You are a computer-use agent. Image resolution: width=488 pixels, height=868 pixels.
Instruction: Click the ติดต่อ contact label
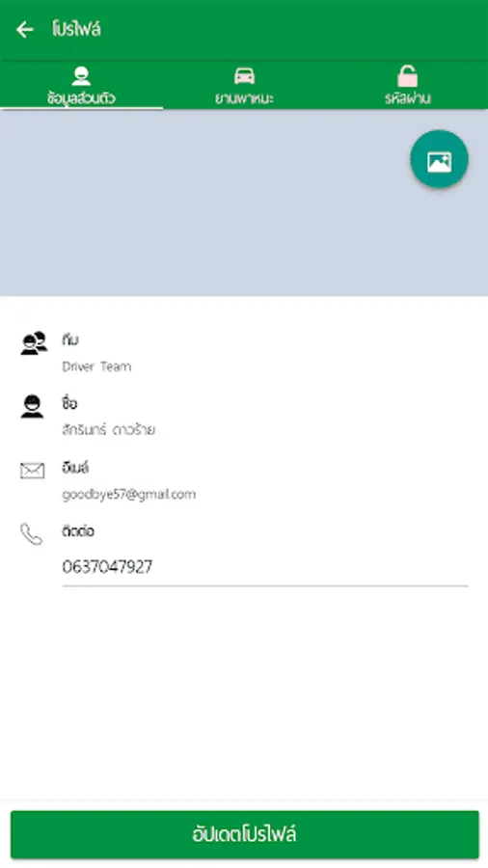(78, 530)
